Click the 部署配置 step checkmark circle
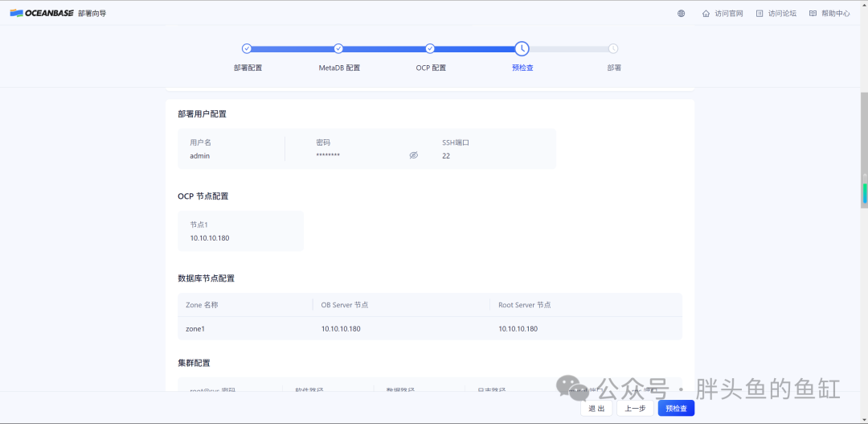 tap(247, 49)
